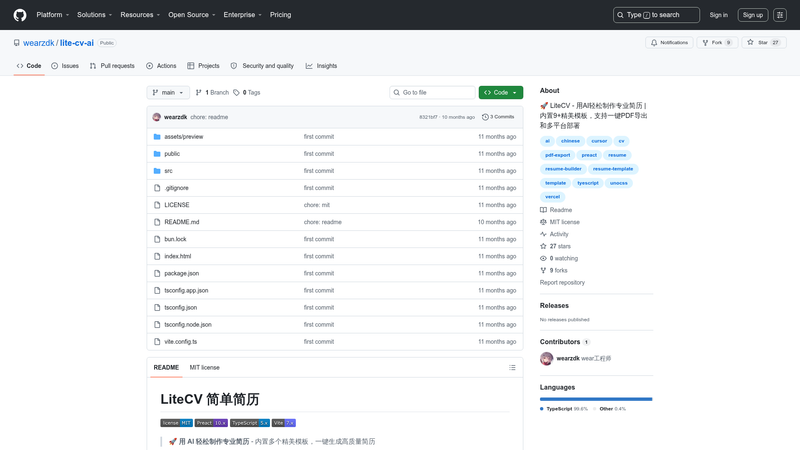
Task: Open the assets/preview folder
Action: (x=184, y=137)
